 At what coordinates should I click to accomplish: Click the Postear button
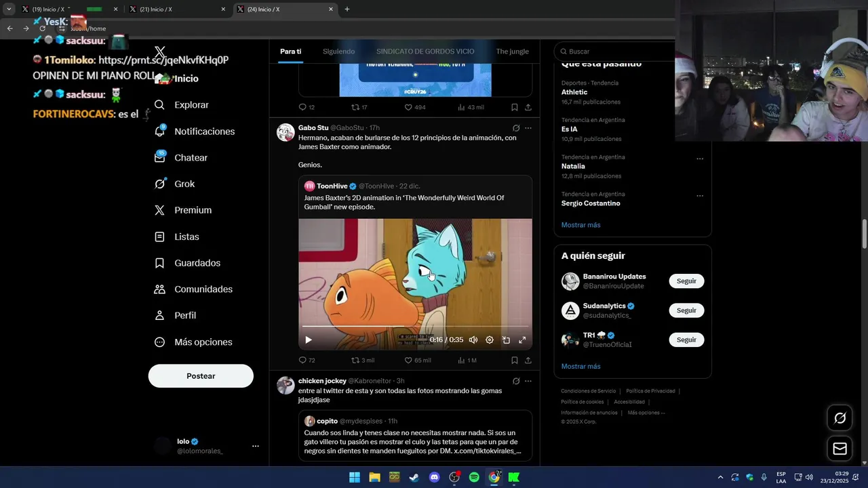point(201,376)
